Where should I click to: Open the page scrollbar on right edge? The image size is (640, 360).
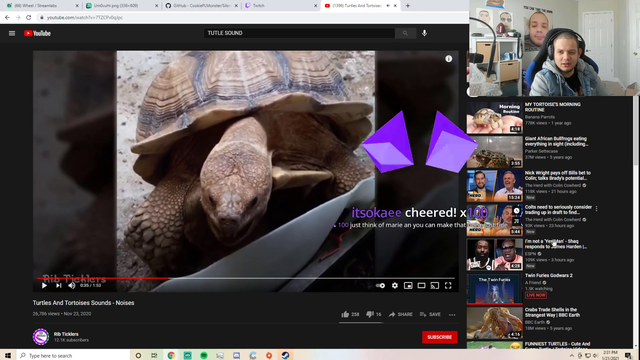pyautogui.click(x=636, y=131)
